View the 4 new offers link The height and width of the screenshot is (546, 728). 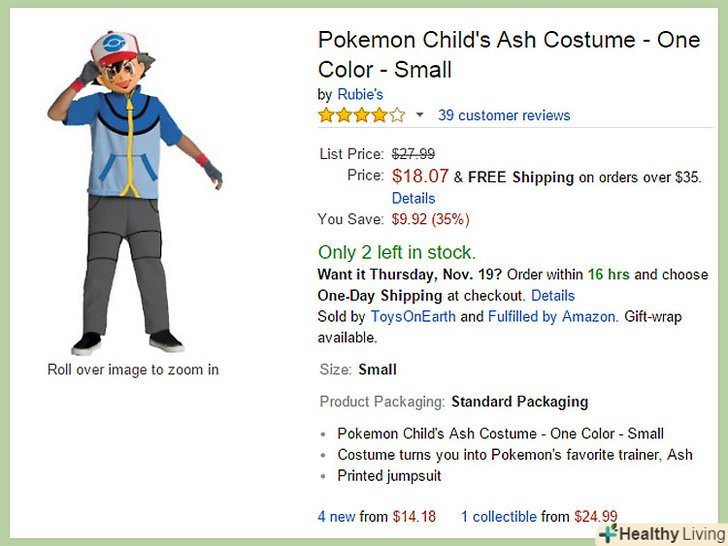(336, 517)
